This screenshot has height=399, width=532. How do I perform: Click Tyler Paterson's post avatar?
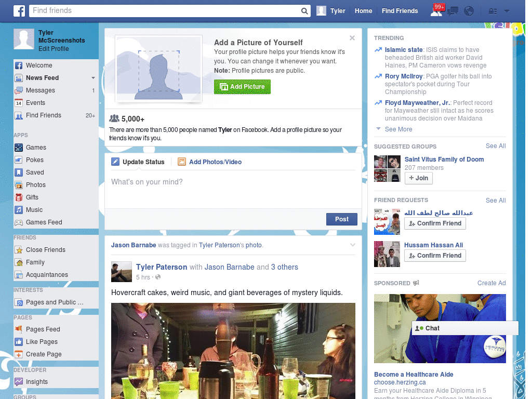click(122, 272)
